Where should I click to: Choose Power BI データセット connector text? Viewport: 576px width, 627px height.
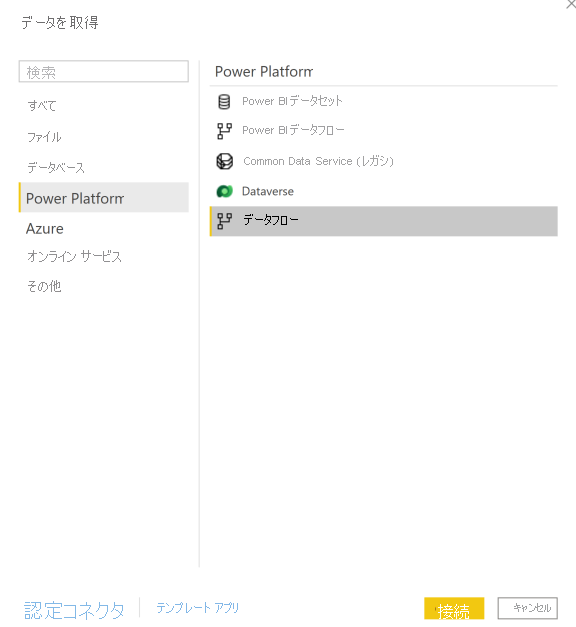pyautogui.click(x=292, y=101)
